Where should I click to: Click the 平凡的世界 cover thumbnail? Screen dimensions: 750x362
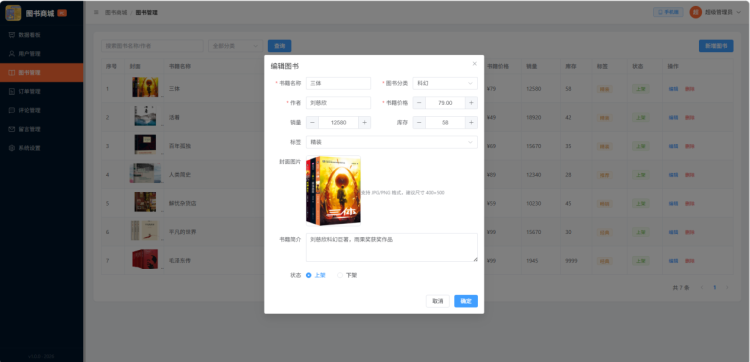click(x=145, y=231)
